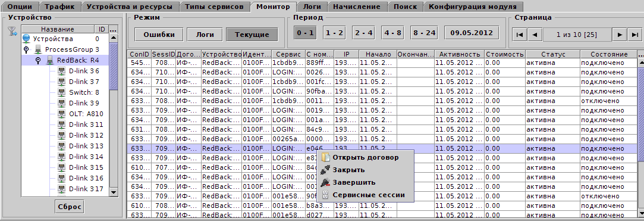The height and width of the screenshot is (221, 644).
Task: Select period 8 - 24
Action: (424, 33)
